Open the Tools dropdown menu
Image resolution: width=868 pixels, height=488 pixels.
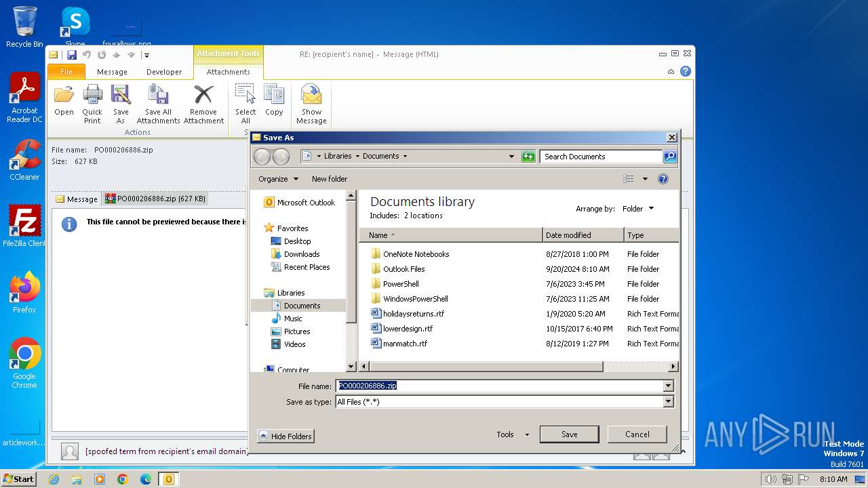pyautogui.click(x=513, y=434)
